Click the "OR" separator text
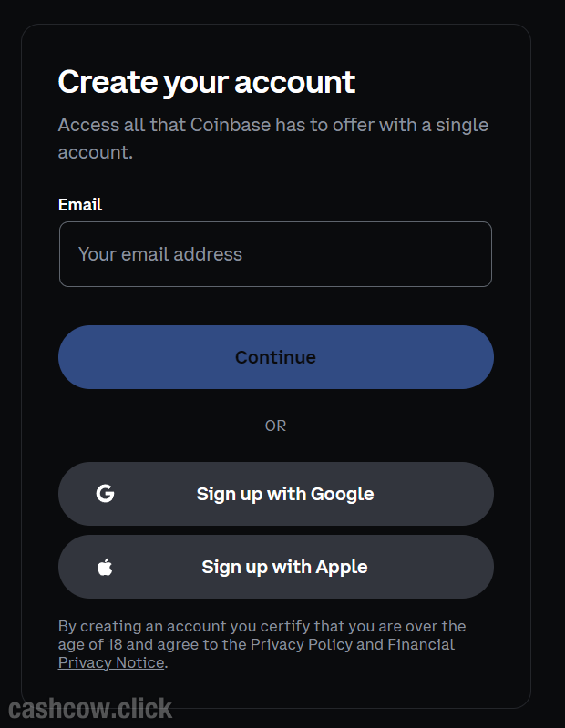The height and width of the screenshot is (728, 565). [x=275, y=426]
